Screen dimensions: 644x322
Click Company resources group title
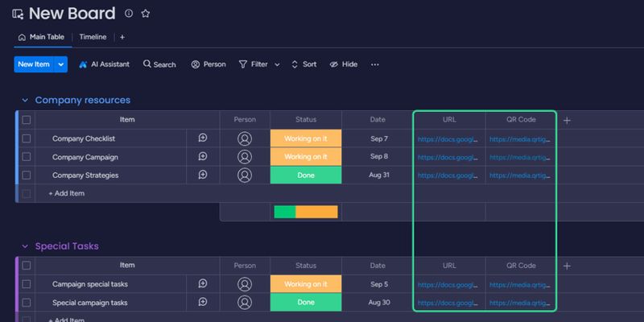click(x=83, y=100)
